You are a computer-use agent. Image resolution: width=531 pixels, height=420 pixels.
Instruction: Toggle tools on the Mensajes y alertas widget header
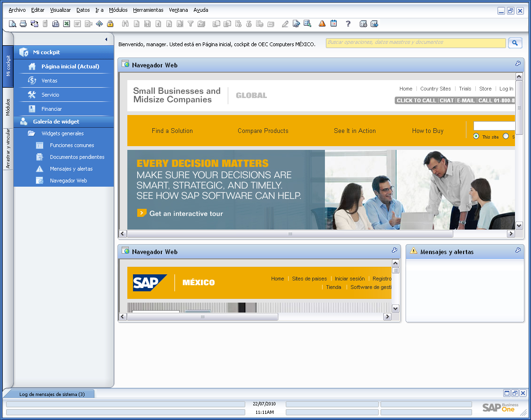click(x=518, y=252)
